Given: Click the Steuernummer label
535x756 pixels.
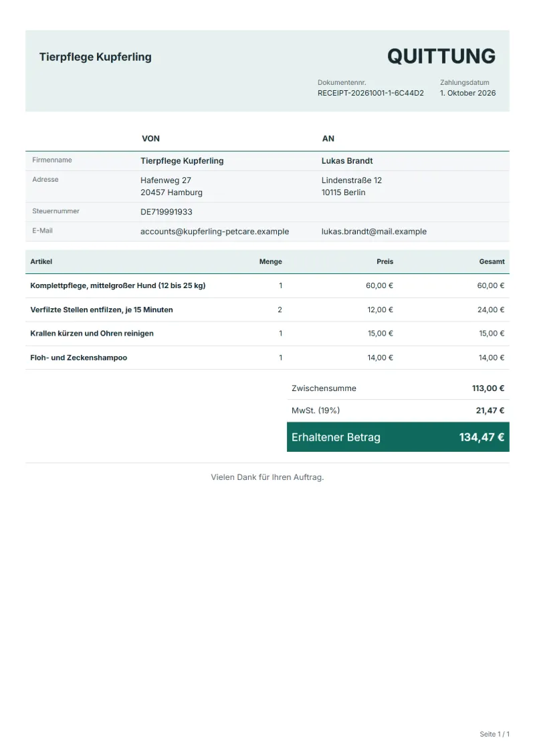Looking at the screenshot, I should (56, 211).
